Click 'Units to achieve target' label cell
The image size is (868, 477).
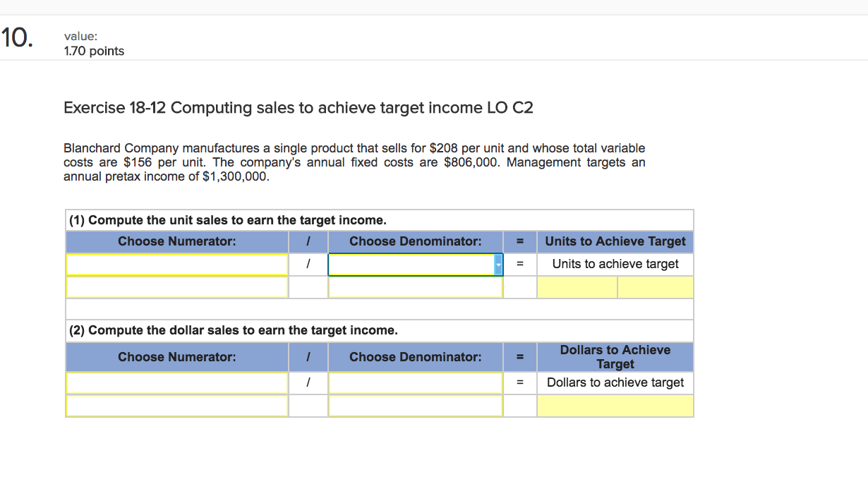pyautogui.click(x=615, y=264)
